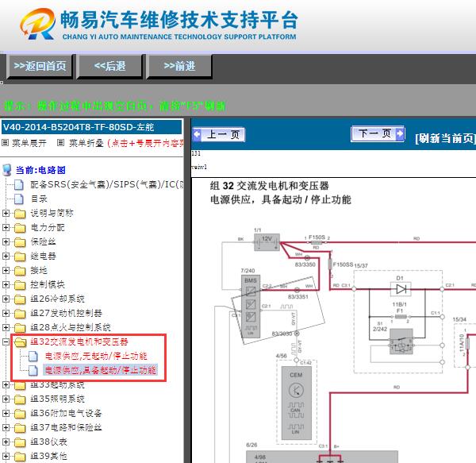Open the 配备SRS(安全气囊) document
476x463 pixels.
click(x=107, y=184)
